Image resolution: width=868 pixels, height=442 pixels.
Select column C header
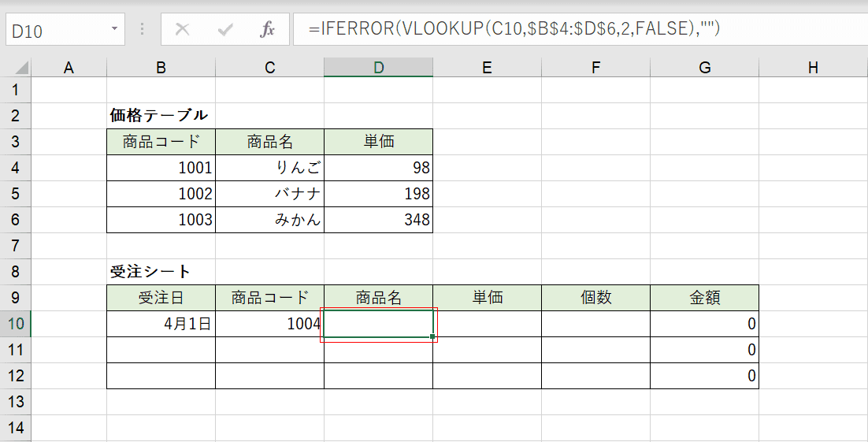tap(269, 68)
